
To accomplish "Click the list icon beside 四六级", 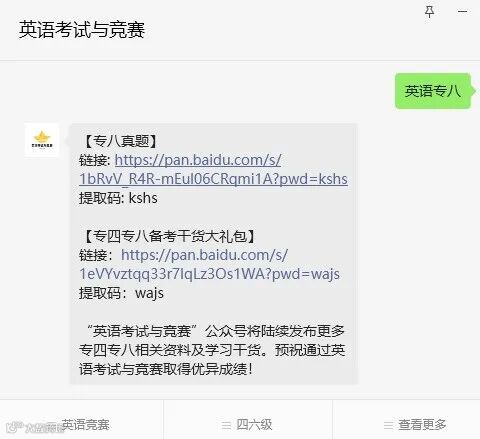I will click(x=226, y=425).
